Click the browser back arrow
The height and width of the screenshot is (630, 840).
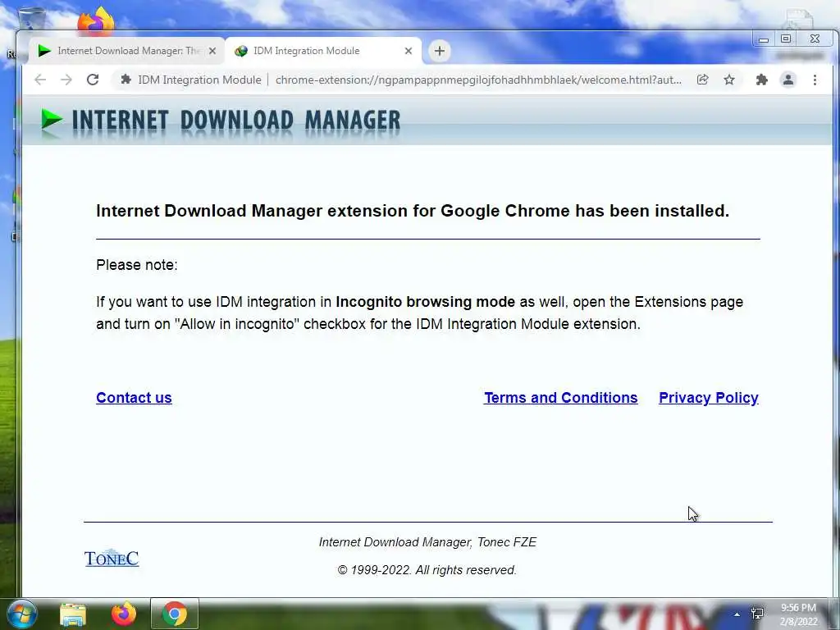click(x=40, y=80)
